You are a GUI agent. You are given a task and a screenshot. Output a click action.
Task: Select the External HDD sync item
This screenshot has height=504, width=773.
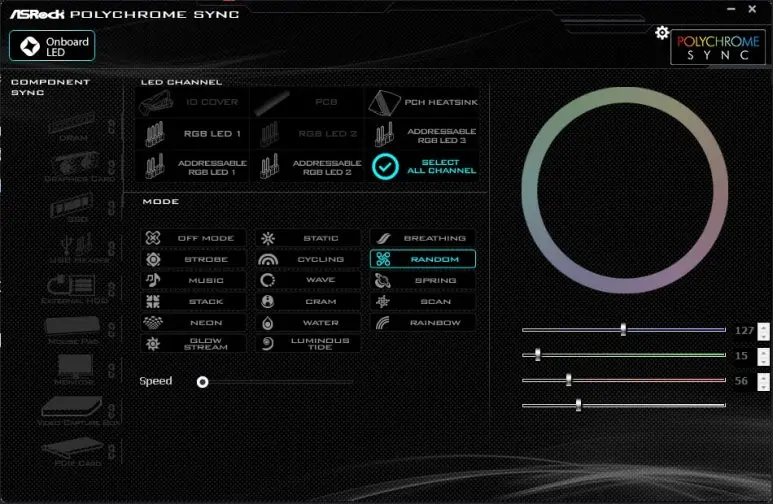click(x=74, y=290)
